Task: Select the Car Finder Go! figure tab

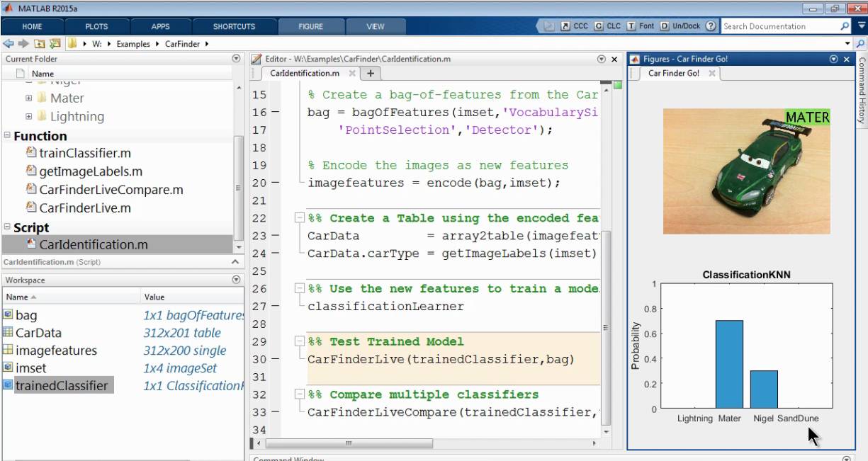Action: coord(673,73)
